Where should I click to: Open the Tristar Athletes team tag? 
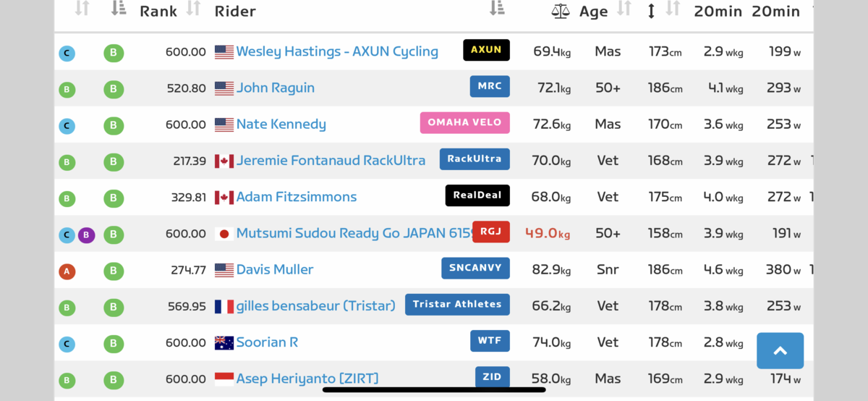(x=457, y=304)
